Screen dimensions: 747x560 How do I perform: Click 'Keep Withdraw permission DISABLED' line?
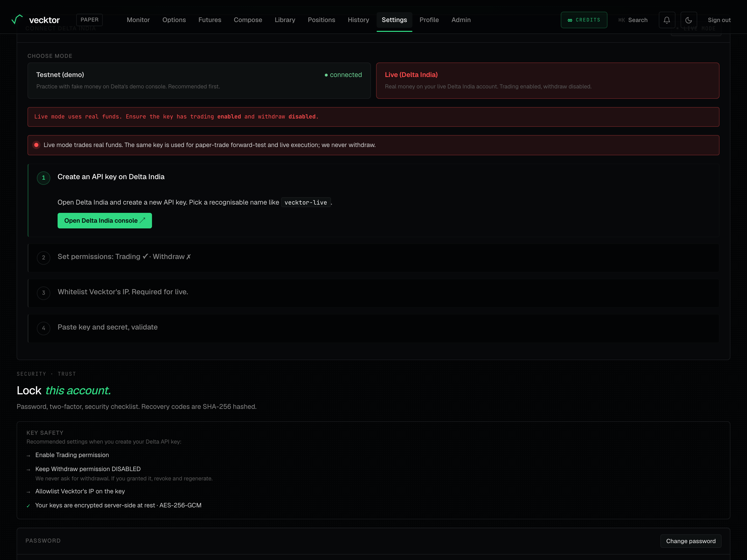[88, 469]
